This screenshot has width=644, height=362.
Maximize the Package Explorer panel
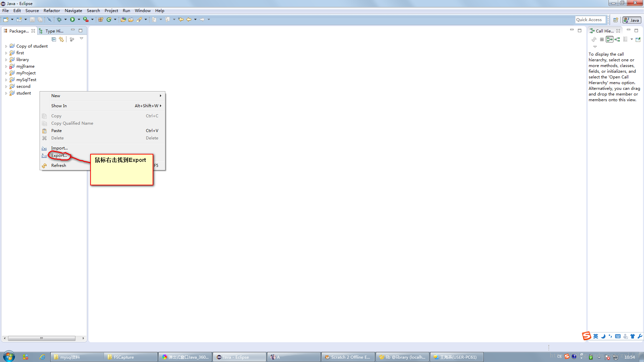(80, 31)
